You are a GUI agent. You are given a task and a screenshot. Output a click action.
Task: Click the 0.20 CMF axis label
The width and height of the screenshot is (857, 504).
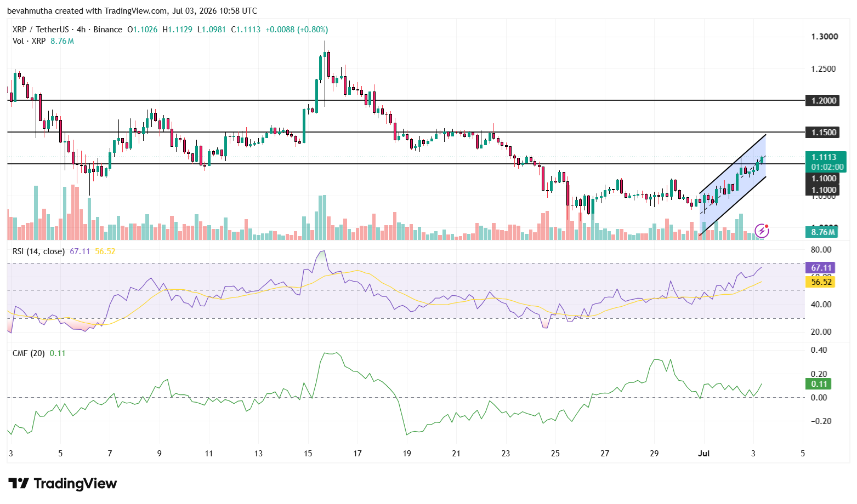click(819, 374)
